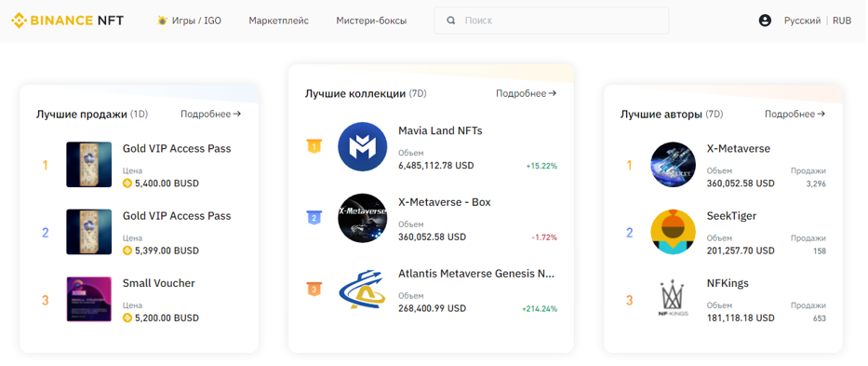
Task: Click 201,257.70 USD SeekTiger volume
Action: (741, 251)
